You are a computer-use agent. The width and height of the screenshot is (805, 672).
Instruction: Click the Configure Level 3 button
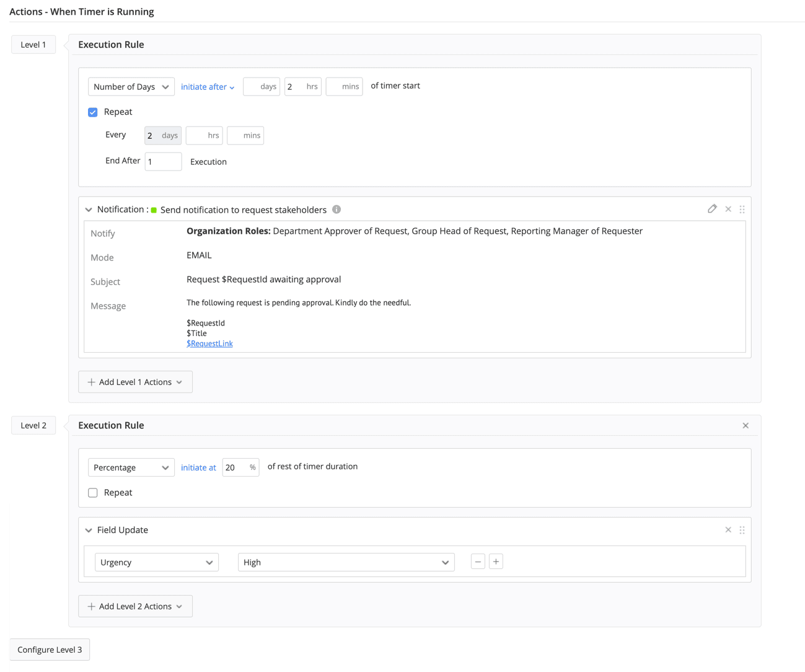[50, 650]
